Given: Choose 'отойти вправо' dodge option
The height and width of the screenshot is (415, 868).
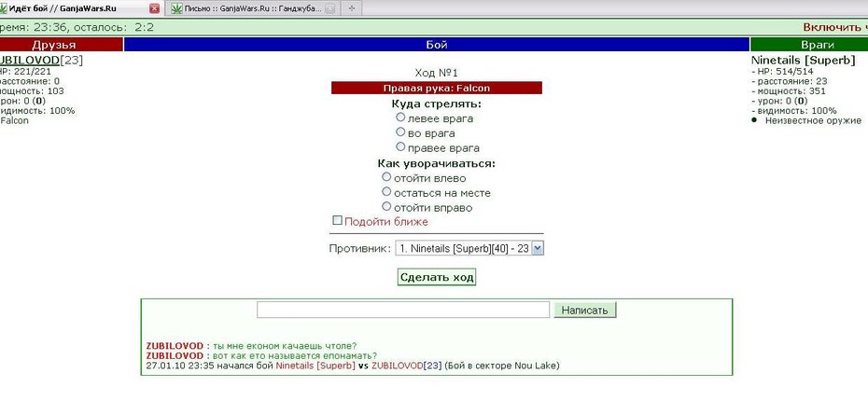Looking at the screenshot, I should click(x=386, y=207).
